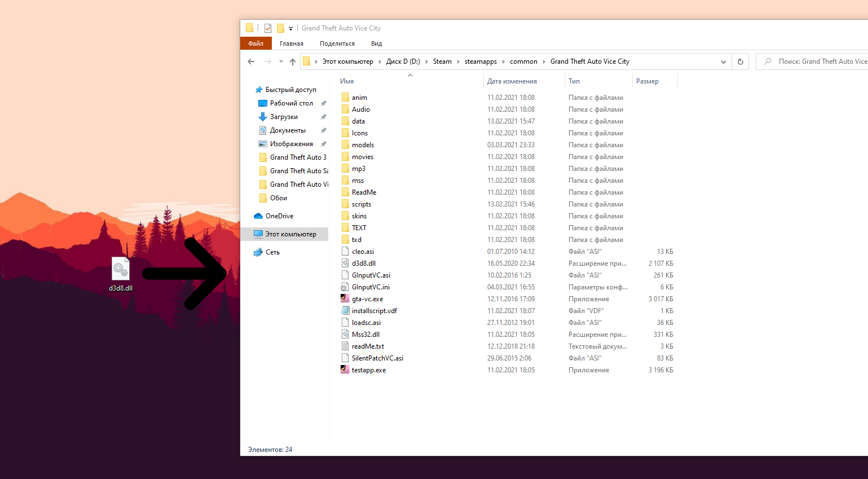Select the anim folder icon

click(345, 98)
